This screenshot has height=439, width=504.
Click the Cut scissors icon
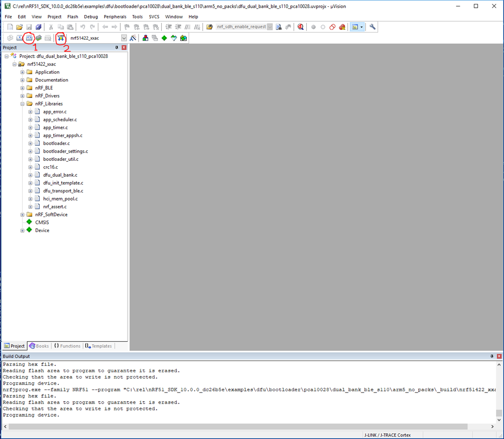point(51,27)
